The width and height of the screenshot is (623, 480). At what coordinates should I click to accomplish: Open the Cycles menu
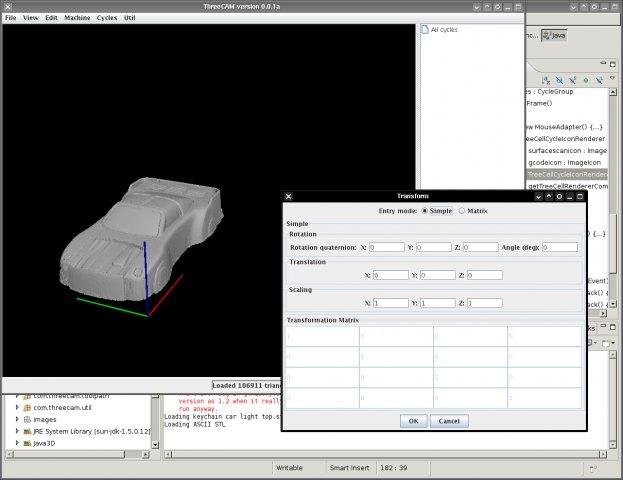[107, 18]
